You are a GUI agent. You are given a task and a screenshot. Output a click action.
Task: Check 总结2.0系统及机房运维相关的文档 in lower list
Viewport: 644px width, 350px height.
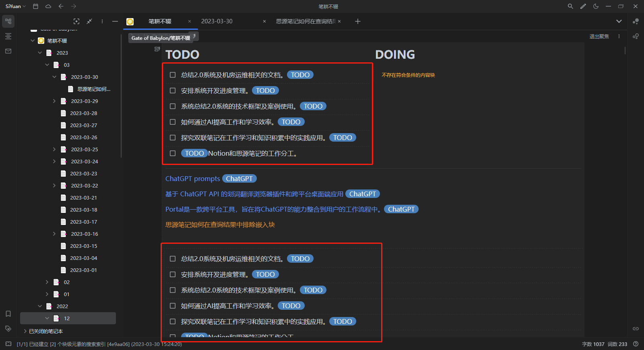pos(173,259)
